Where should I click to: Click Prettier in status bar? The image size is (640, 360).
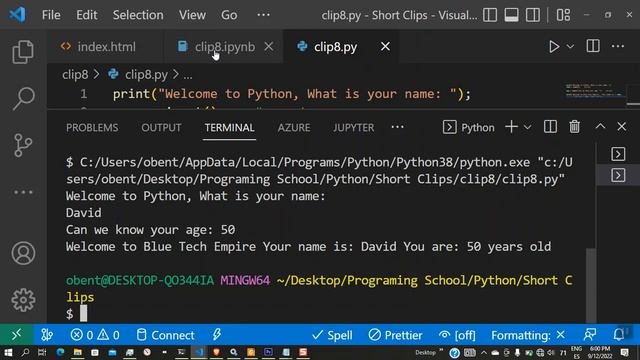pos(395,335)
